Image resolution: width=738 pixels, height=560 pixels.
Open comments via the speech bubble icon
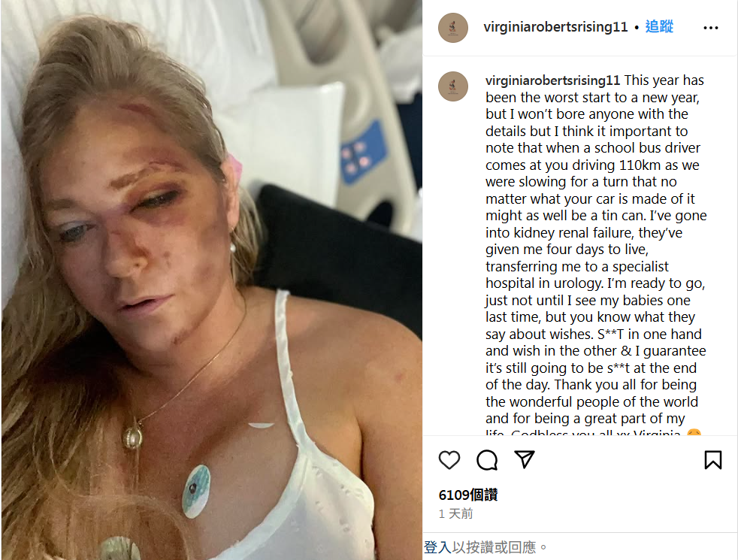(x=487, y=460)
